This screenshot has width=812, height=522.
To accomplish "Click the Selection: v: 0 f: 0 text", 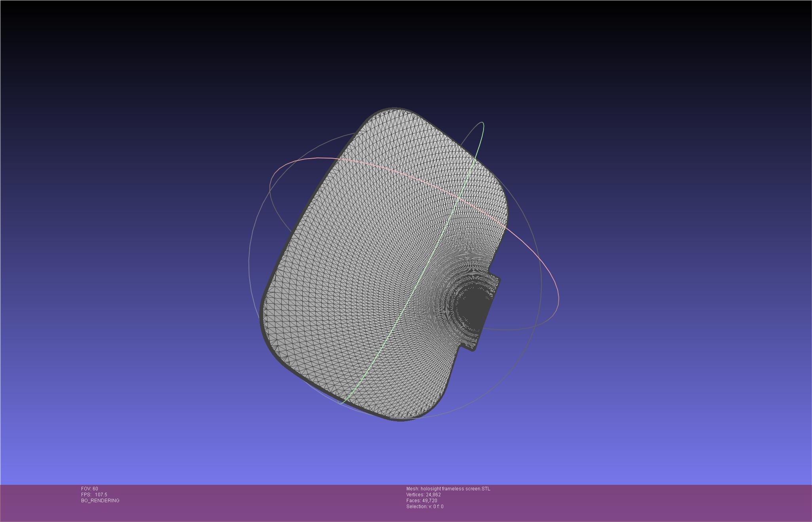I will tap(425, 507).
